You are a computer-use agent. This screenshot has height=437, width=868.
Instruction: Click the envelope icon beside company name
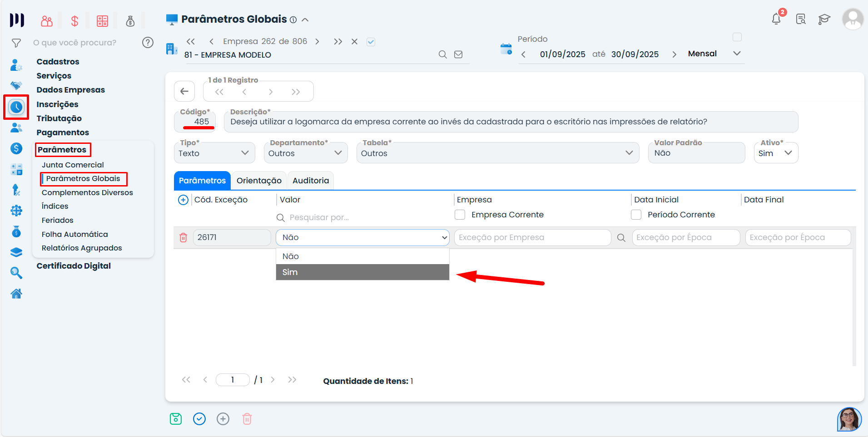[458, 54]
